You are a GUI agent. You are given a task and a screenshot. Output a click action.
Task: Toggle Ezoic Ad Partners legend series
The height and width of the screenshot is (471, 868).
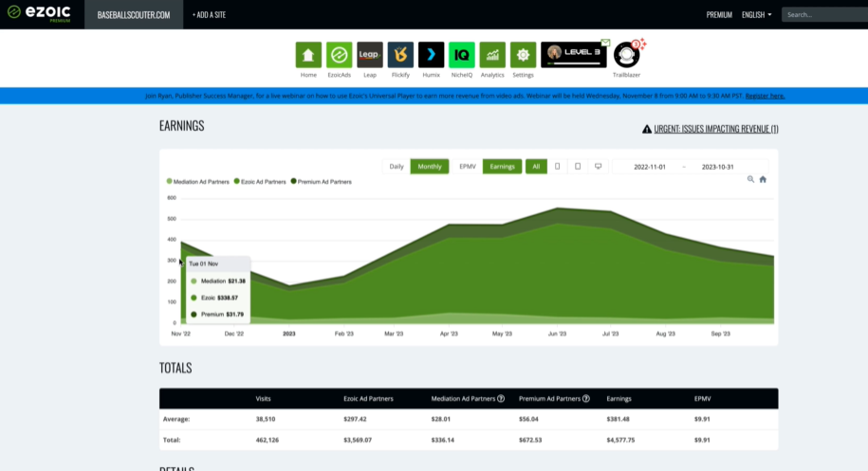[260, 181]
